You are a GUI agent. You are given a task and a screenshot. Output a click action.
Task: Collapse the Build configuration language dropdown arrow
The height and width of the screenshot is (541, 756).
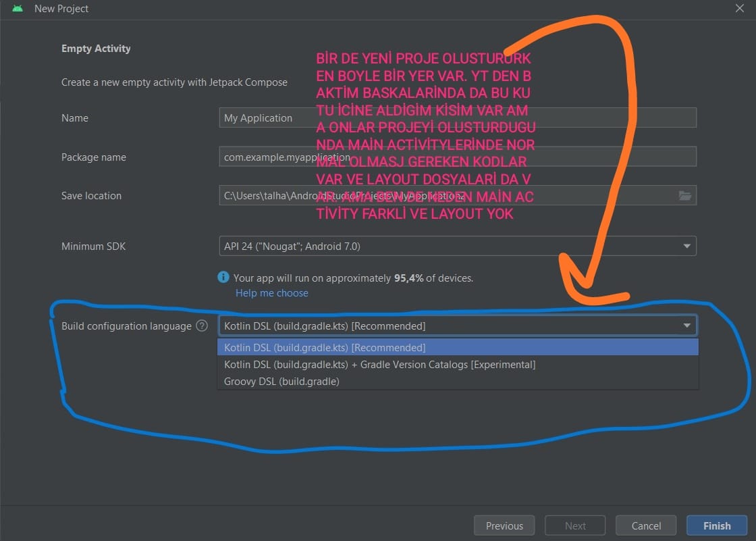point(686,326)
